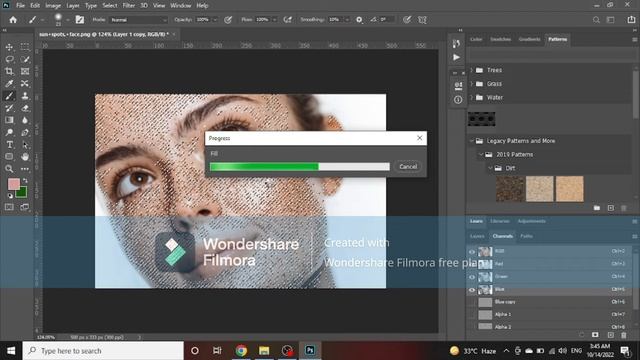This screenshot has height=360, width=640.
Task: Show the Blue copy channel
Action: pos(472,302)
